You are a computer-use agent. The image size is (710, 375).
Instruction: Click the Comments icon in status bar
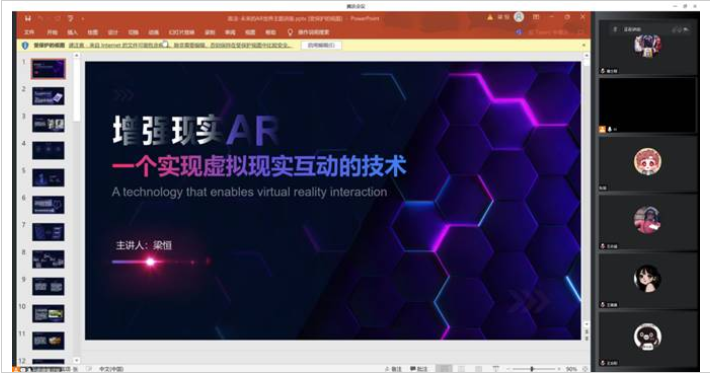(419, 369)
